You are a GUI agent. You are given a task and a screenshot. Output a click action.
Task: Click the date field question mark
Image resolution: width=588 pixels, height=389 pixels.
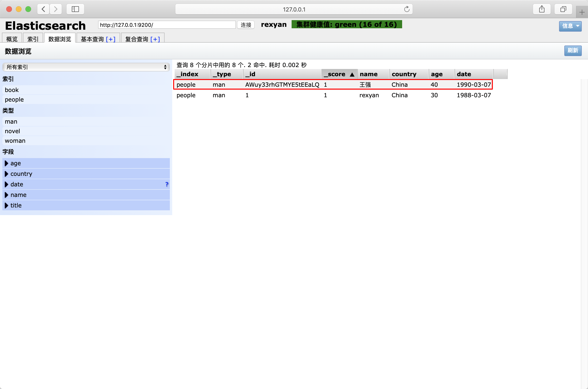[166, 184]
